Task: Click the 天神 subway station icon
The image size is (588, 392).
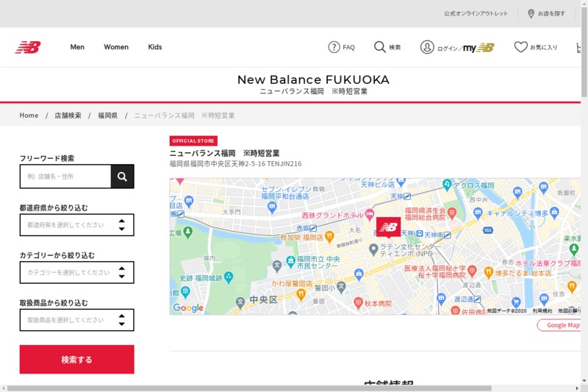Action: pos(407,196)
